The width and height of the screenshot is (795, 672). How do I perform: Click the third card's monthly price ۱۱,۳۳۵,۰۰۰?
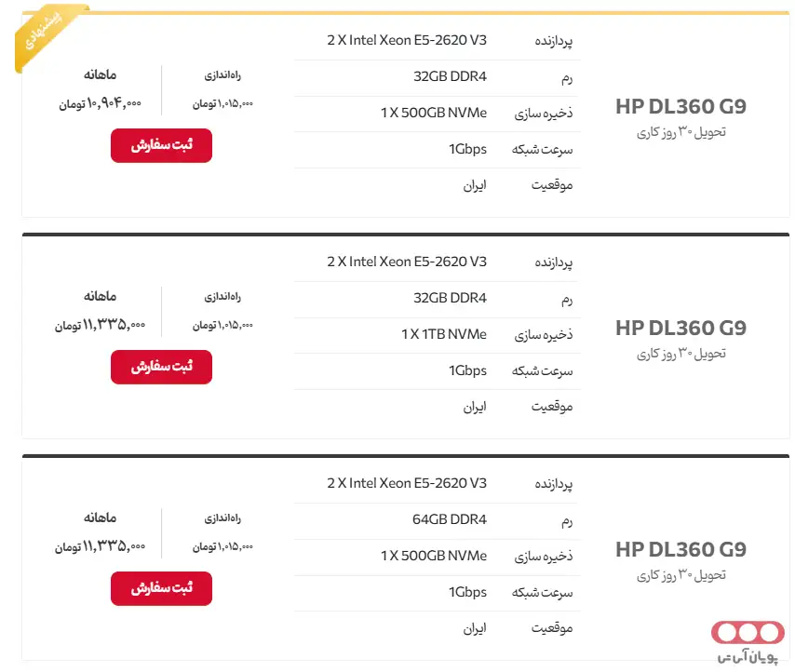pos(100,546)
